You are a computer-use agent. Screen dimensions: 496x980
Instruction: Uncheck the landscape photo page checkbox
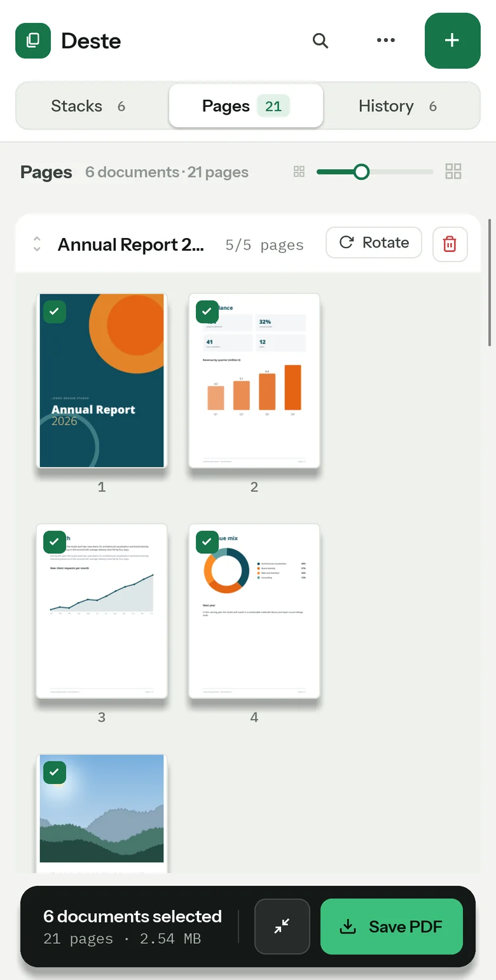click(55, 773)
